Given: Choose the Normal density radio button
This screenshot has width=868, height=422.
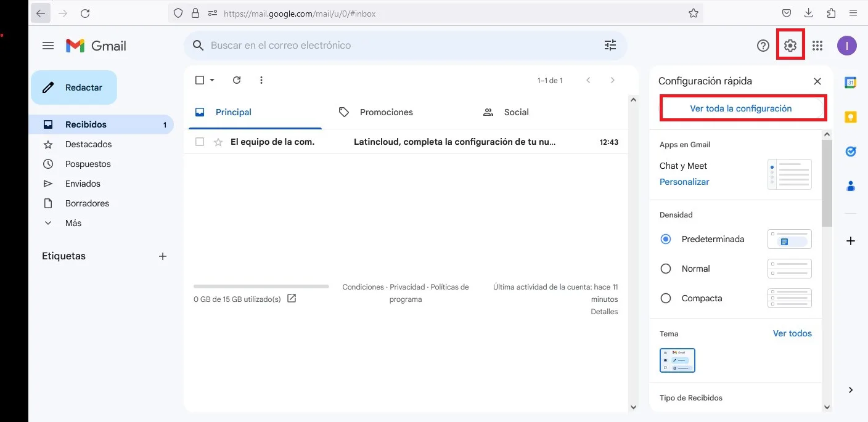Looking at the screenshot, I should (666, 269).
